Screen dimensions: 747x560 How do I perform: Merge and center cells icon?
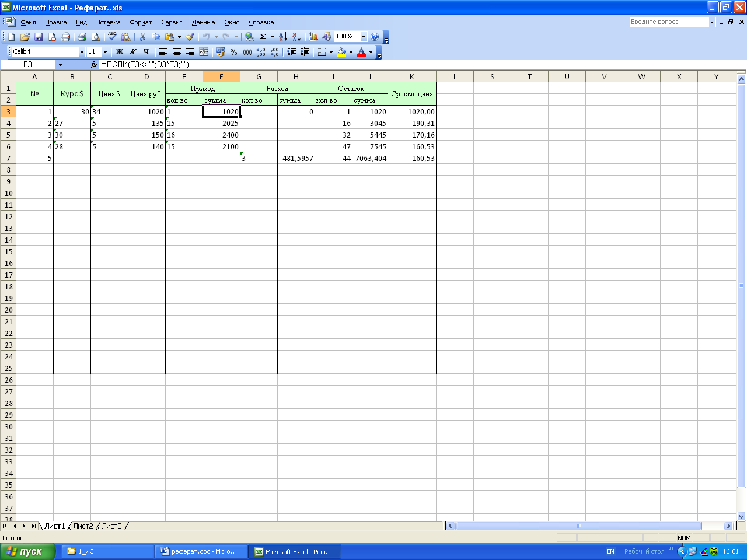pyautogui.click(x=204, y=52)
